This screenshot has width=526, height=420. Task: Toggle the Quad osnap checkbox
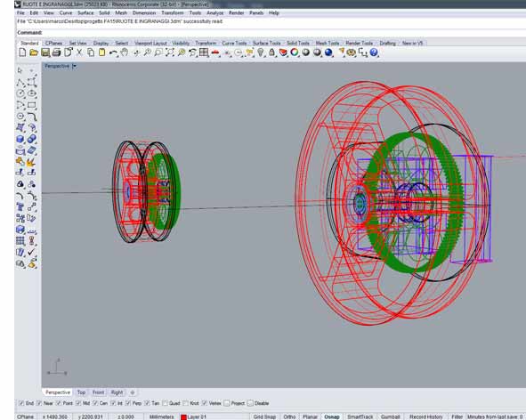point(165,403)
